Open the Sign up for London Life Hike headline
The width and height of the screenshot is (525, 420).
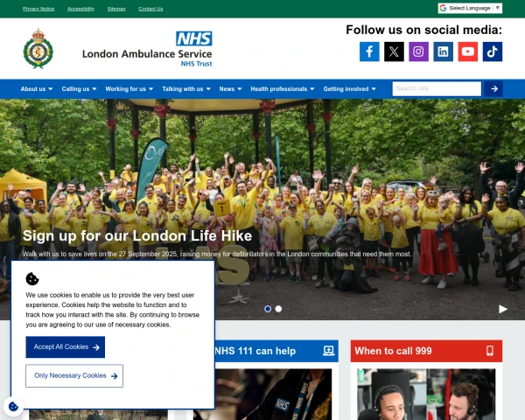point(137,235)
